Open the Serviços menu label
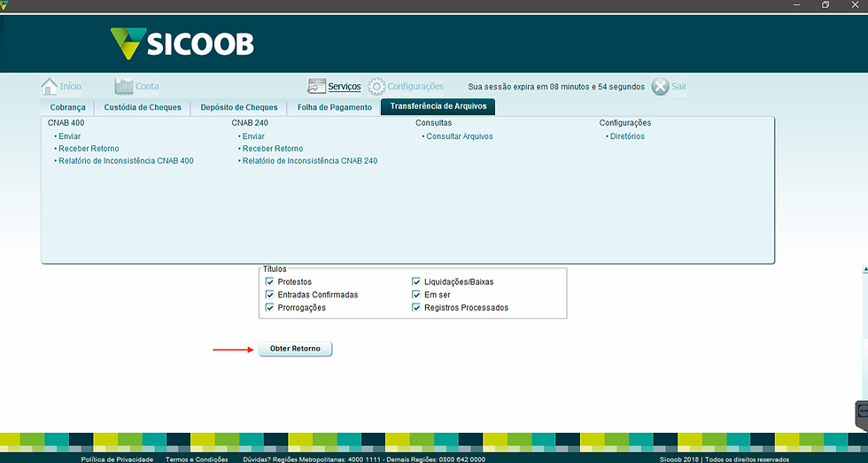This screenshot has width=868, height=463. coord(345,87)
